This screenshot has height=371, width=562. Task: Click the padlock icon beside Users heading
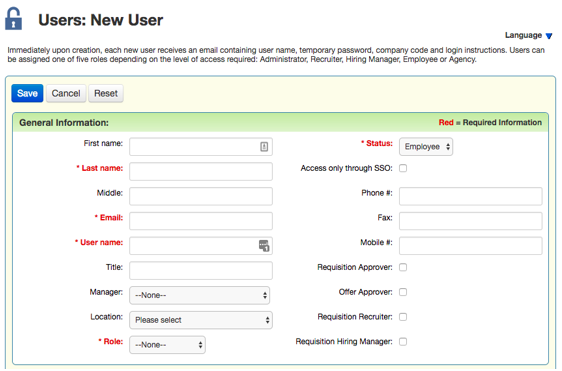pyautogui.click(x=14, y=19)
